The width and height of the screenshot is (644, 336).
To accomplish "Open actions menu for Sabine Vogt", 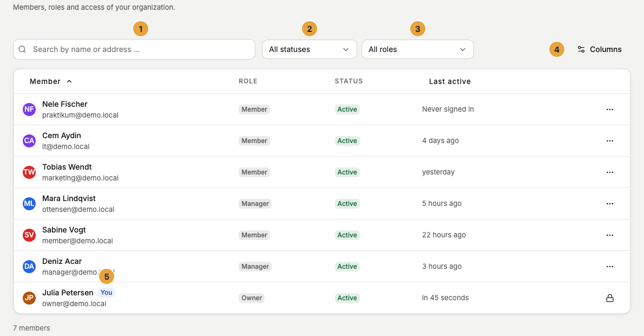I will point(609,235).
